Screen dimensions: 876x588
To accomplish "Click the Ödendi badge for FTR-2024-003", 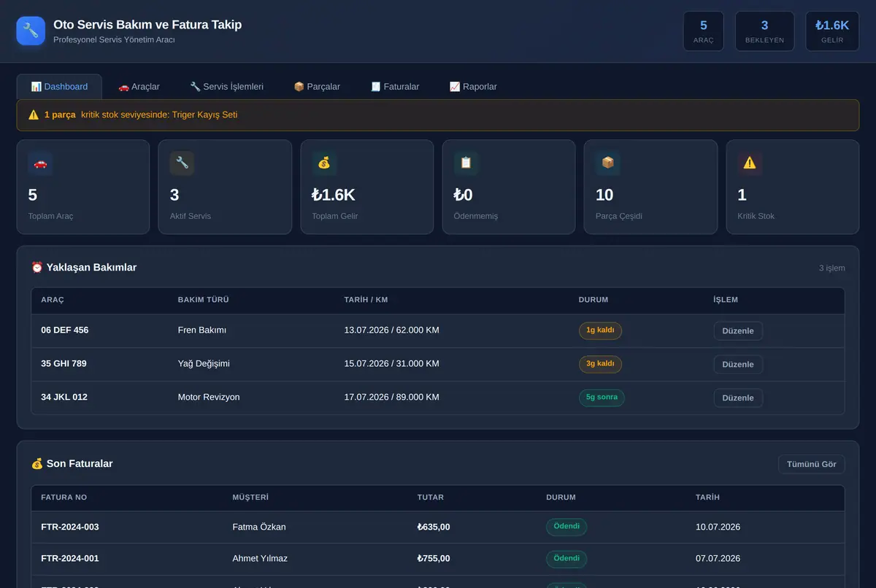I will coord(566,527).
